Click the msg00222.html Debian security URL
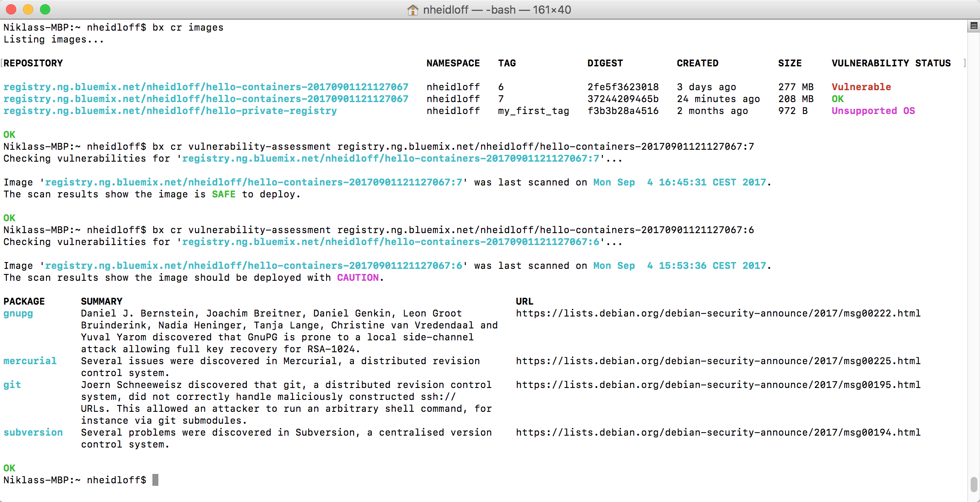The image size is (980, 502). pos(718,313)
